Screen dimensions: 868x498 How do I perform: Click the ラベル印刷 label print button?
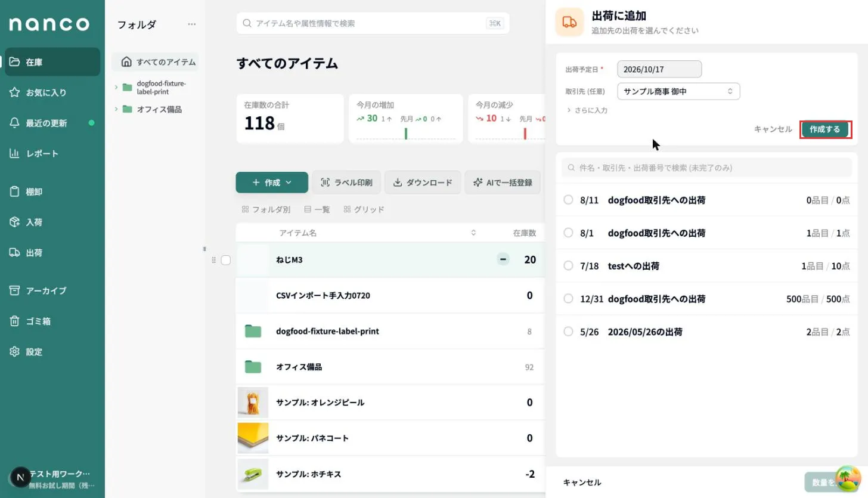pyautogui.click(x=346, y=183)
